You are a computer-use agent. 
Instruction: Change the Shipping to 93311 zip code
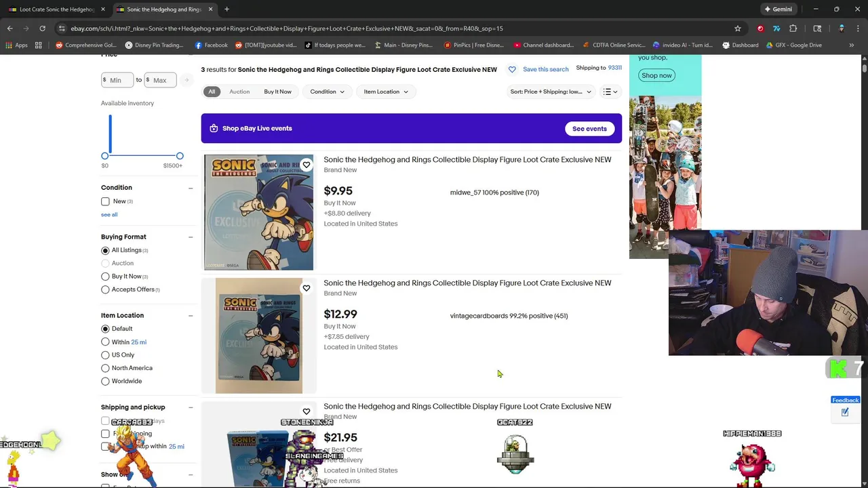point(615,68)
